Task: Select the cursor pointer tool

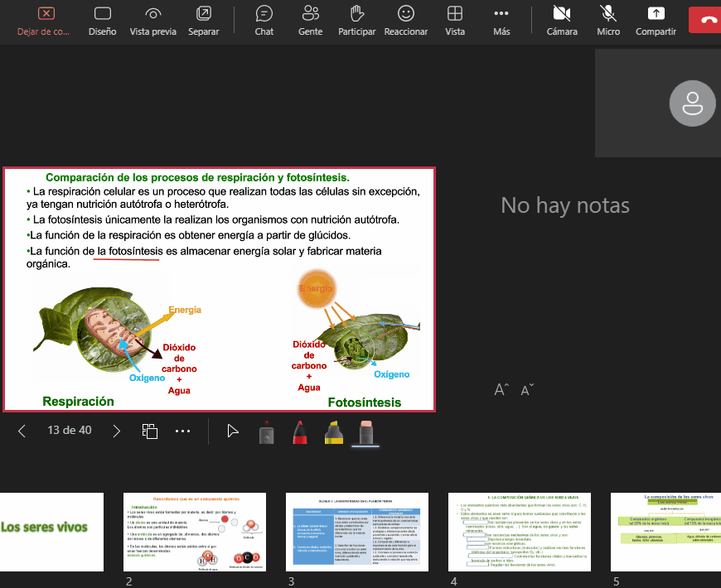Action: (x=233, y=431)
